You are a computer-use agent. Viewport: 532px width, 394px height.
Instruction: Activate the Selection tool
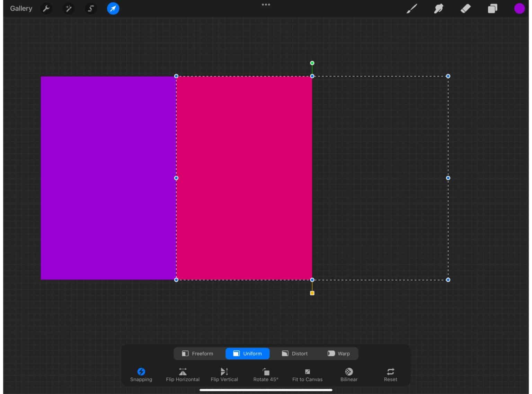click(x=90, y=8)
